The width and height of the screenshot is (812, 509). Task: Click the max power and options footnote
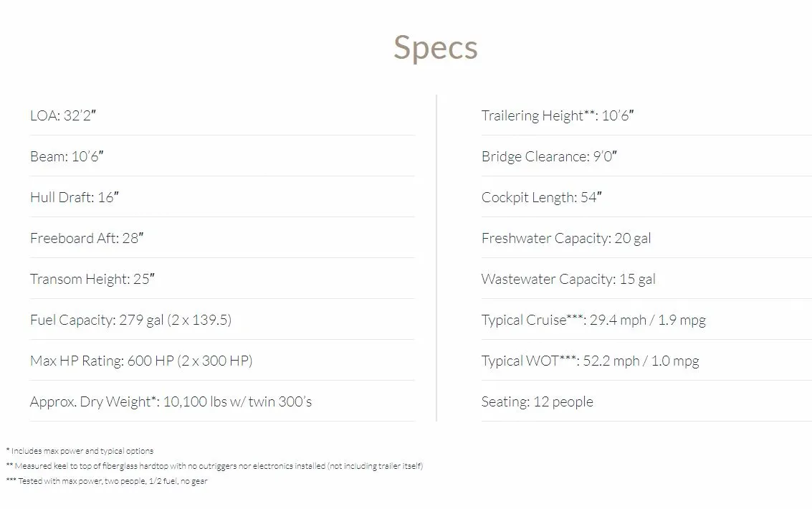coord(80,451)
